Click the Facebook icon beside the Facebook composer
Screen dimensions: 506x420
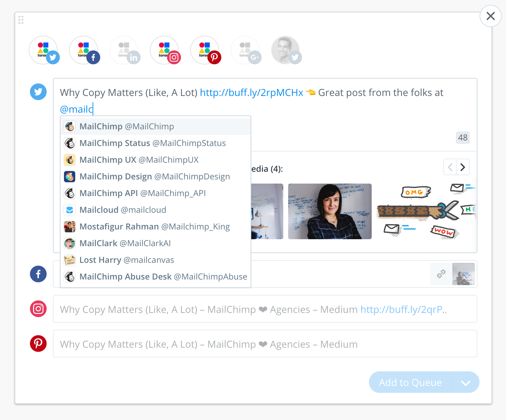[38, 274]
